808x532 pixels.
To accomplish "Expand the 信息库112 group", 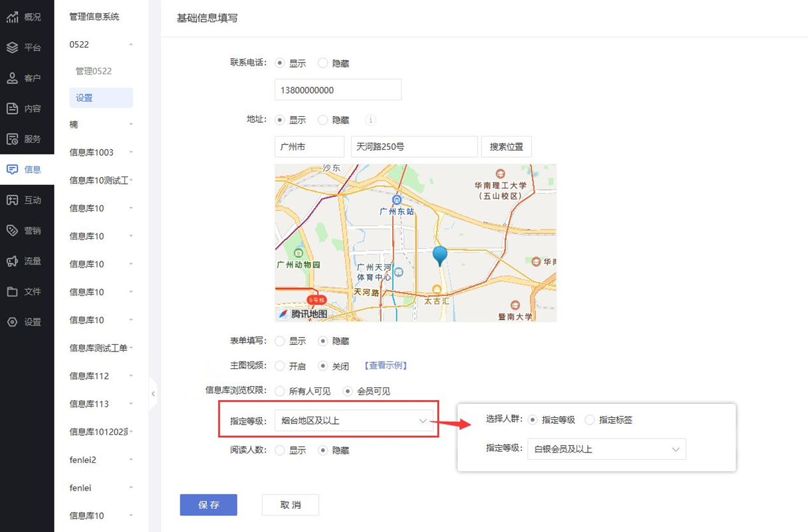I will (131, 375).
